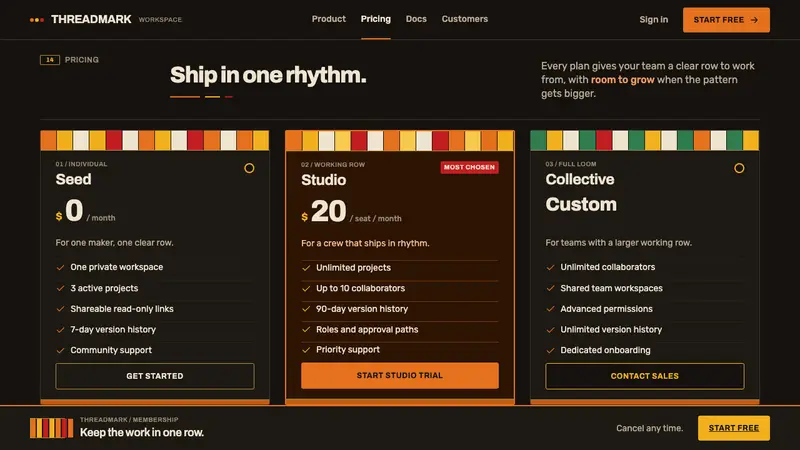Open the Product nav item

[x=329, y=19]
